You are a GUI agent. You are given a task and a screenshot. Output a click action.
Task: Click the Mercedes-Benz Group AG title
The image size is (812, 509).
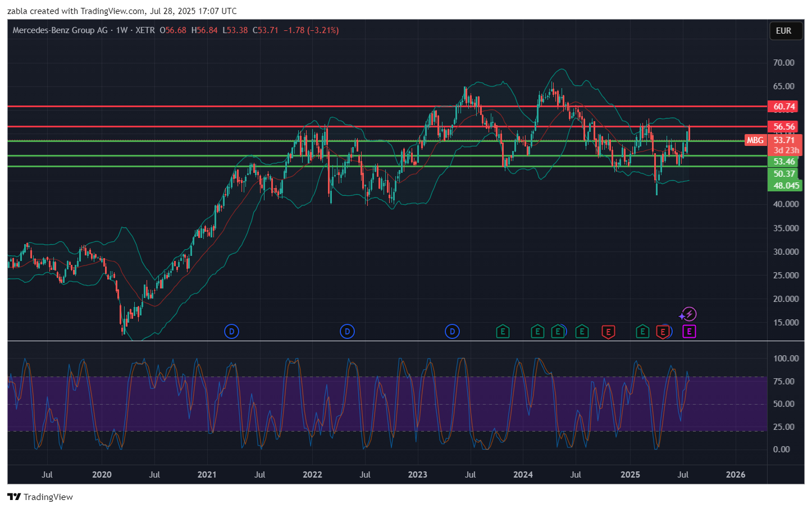coord(60,30)
